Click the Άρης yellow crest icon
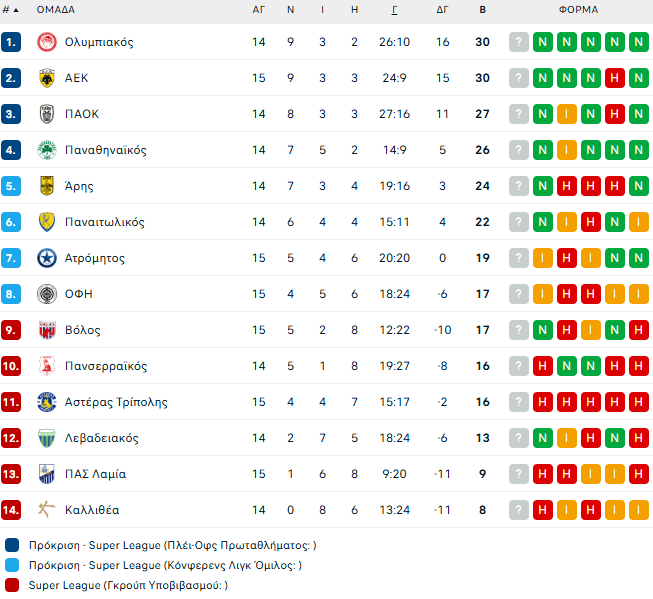 tap(46, 186)
